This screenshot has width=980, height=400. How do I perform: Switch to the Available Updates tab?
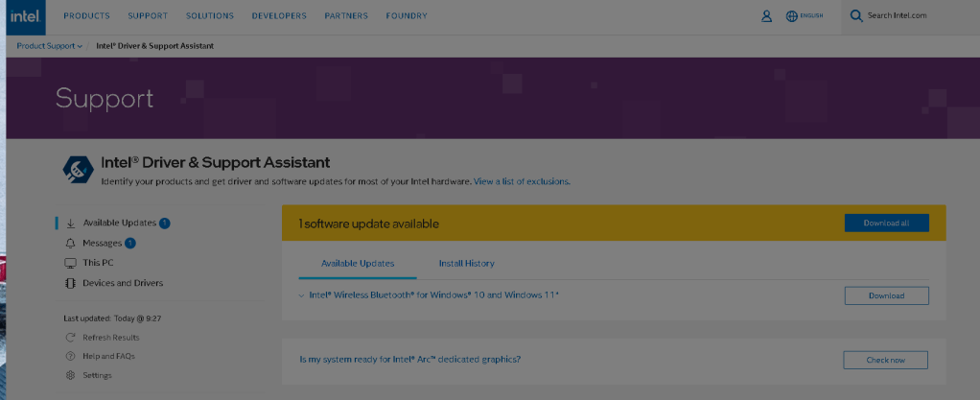[358, 264]
